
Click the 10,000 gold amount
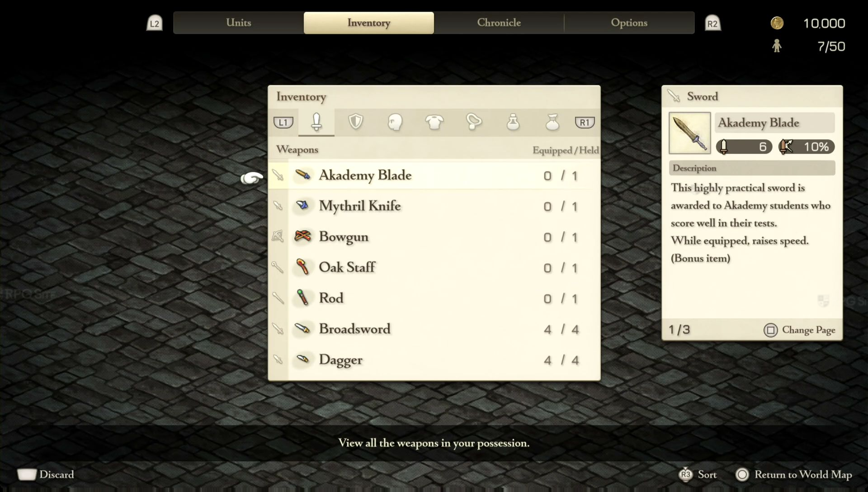click(824, 24)
